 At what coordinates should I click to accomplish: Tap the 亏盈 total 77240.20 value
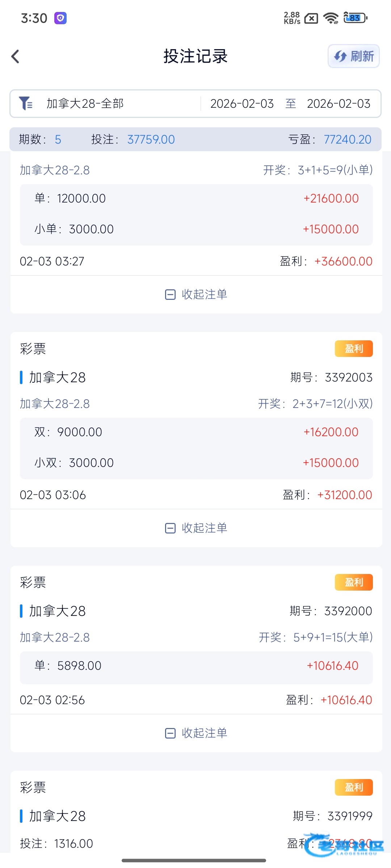coord(347,140)
